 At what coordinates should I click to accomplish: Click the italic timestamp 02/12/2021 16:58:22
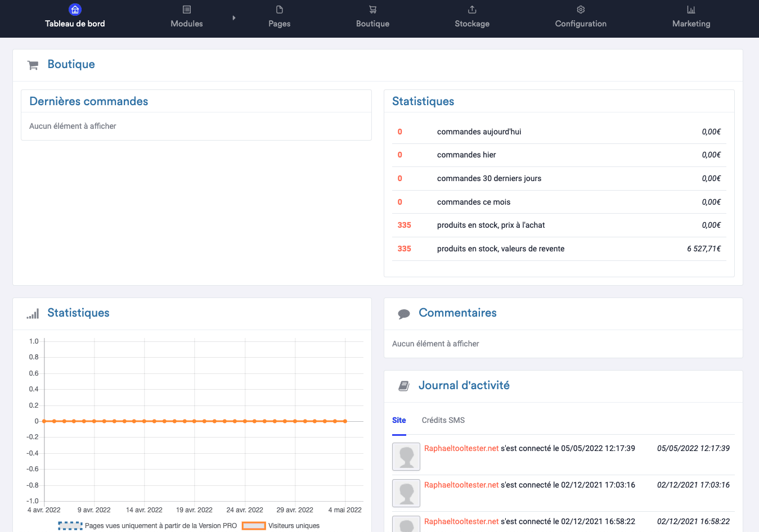click(x=693, y=521)
